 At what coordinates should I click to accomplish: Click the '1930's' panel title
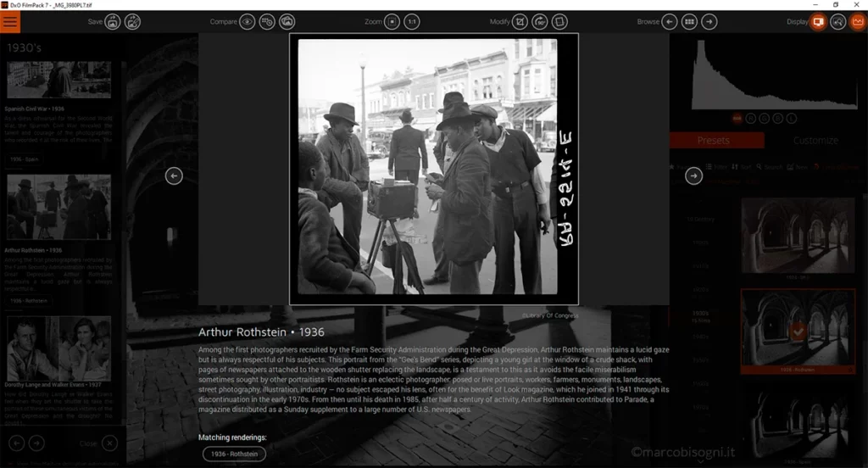(x=24, y=47)
